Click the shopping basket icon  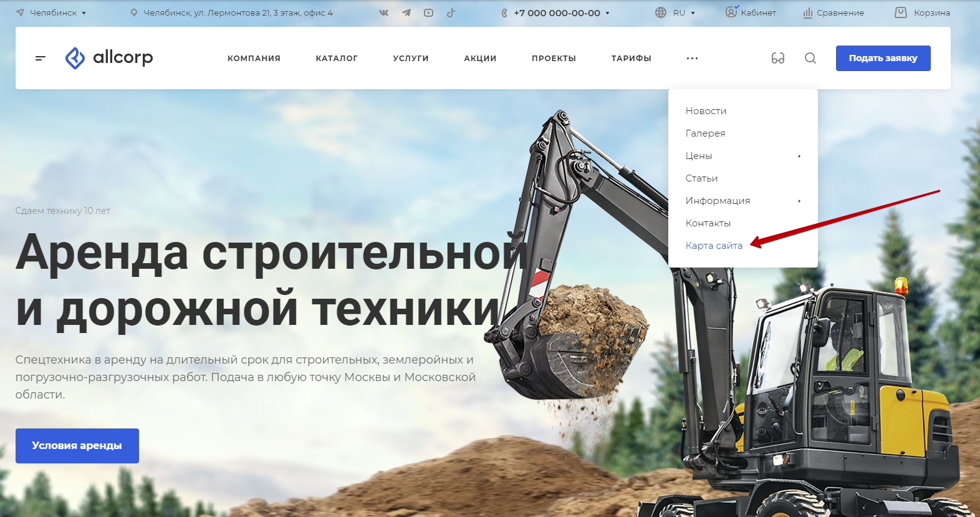pyautogui.click(x=901, y=12)
